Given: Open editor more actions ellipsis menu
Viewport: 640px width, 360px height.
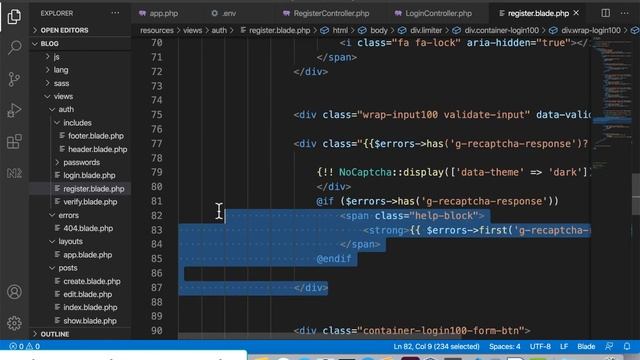Looking at the screenshot, I should click(624, 13).
